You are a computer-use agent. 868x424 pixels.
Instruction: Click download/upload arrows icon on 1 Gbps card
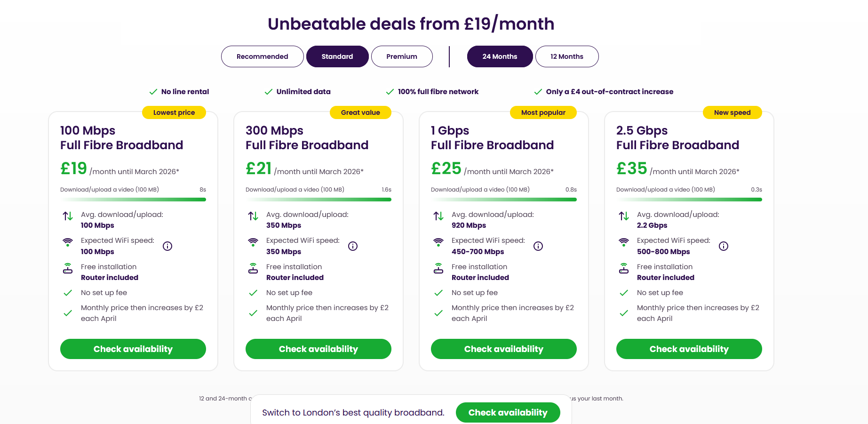(x=438, y=216)
